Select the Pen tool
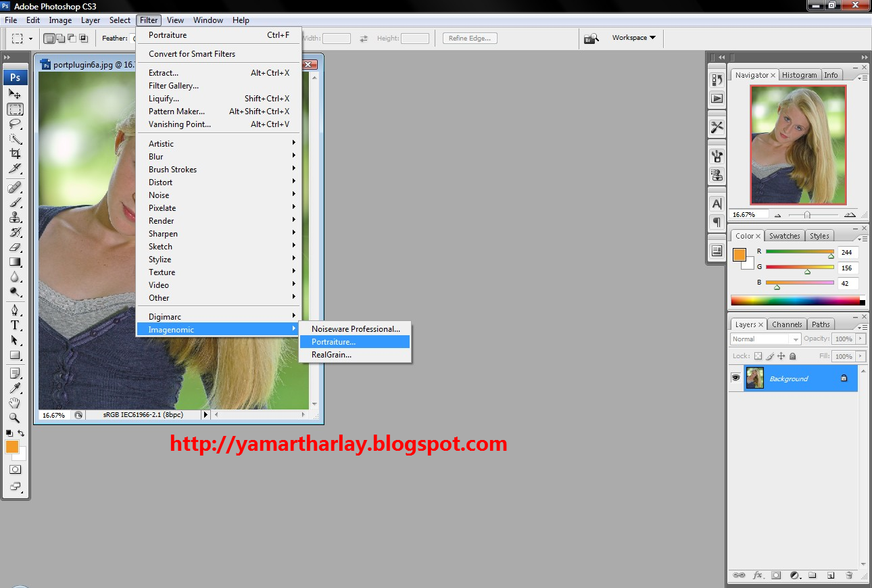 tap(15, 310)
